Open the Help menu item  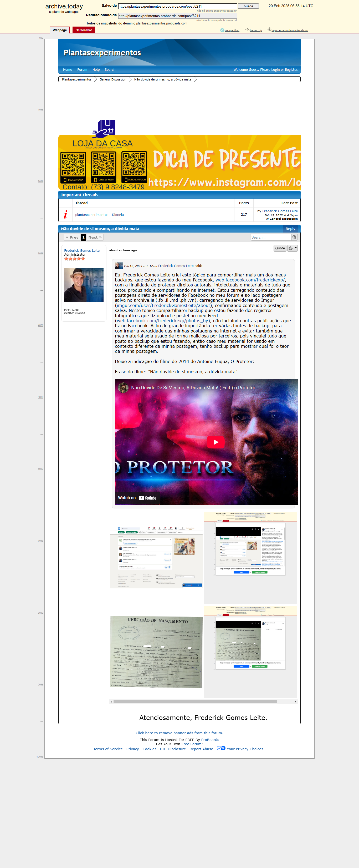point(96,70)
